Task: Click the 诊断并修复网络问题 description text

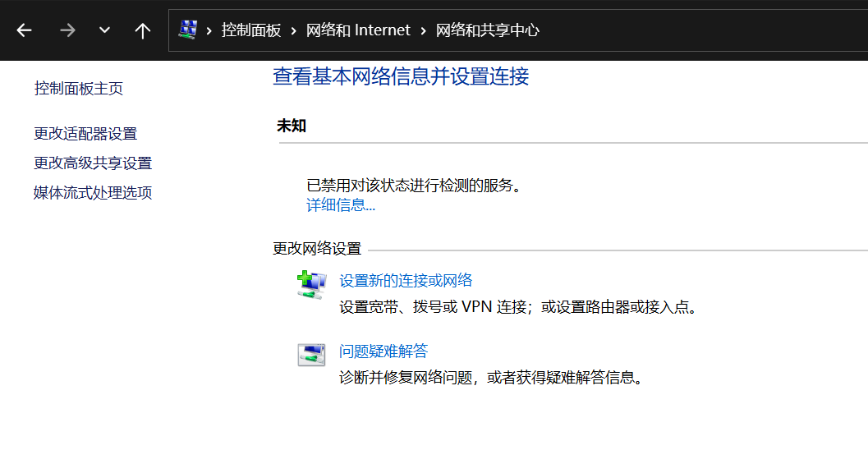Action: pyautogui.click(x=492, y=378)
